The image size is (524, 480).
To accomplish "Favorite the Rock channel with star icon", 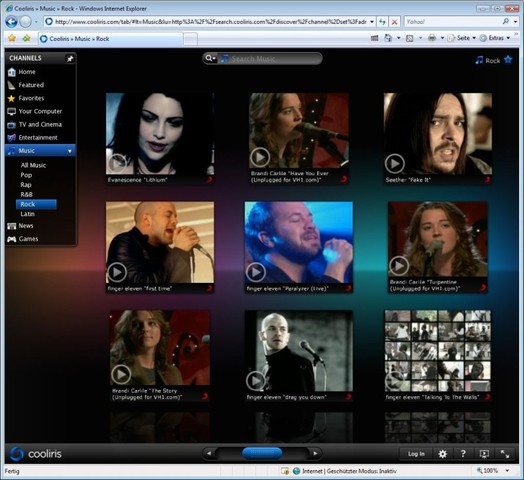I will 508,60.
